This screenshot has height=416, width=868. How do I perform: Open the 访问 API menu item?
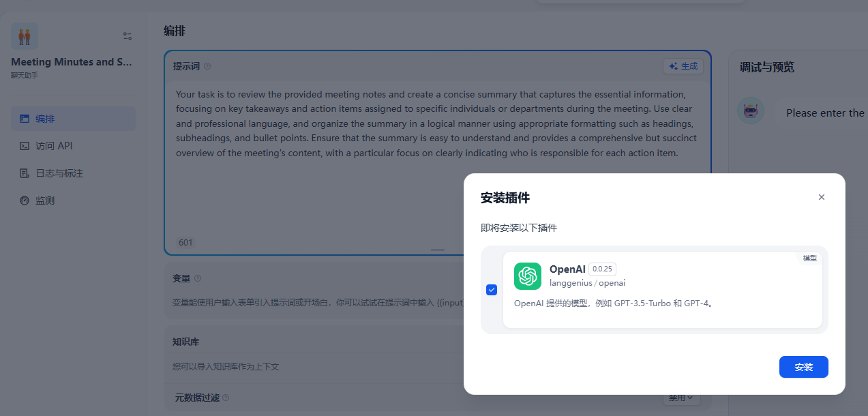pos(73,146)
